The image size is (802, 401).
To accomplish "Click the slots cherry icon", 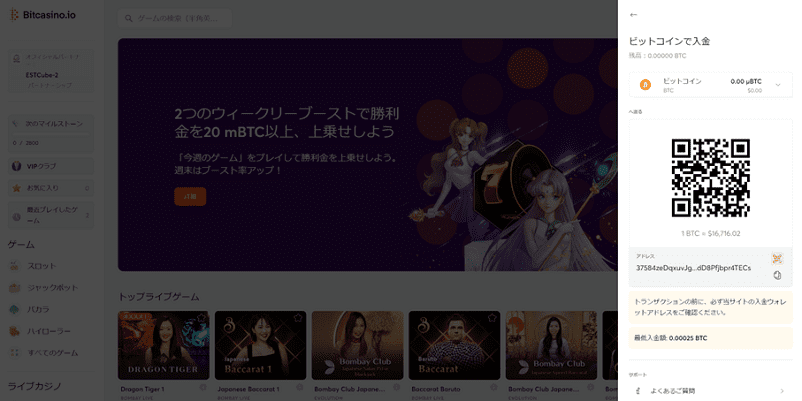I will point(15,266).
